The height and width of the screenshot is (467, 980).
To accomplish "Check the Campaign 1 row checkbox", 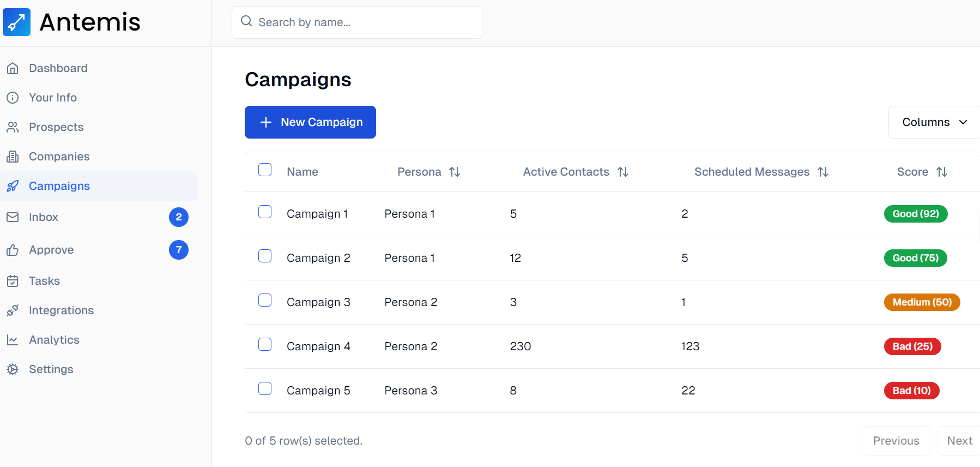I will (265, 212).
